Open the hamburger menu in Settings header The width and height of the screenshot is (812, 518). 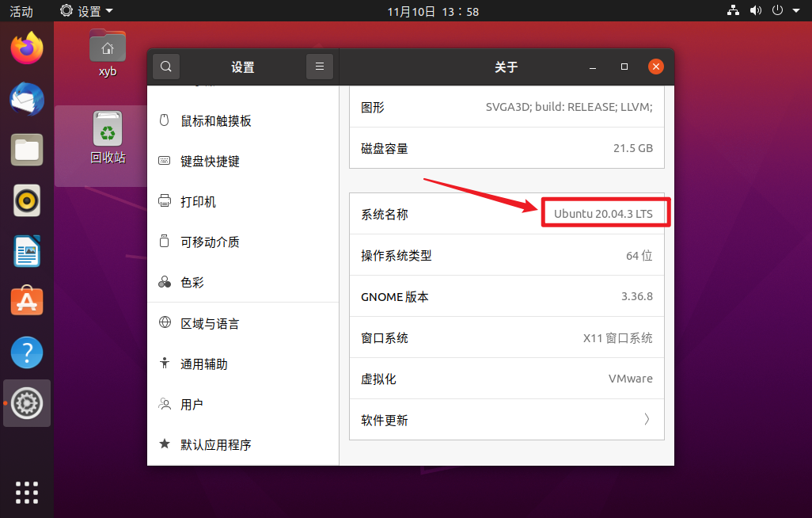[320, 67]
